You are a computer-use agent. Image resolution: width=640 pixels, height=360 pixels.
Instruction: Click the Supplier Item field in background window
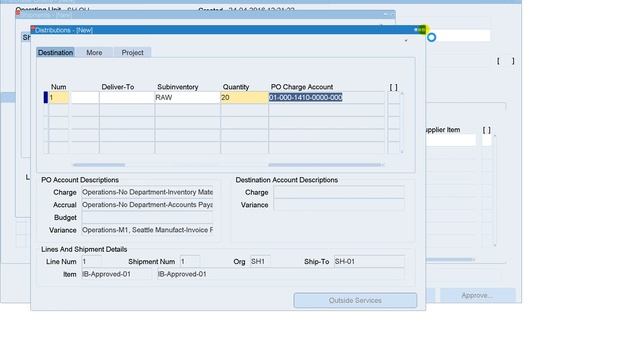click(451, 140)
